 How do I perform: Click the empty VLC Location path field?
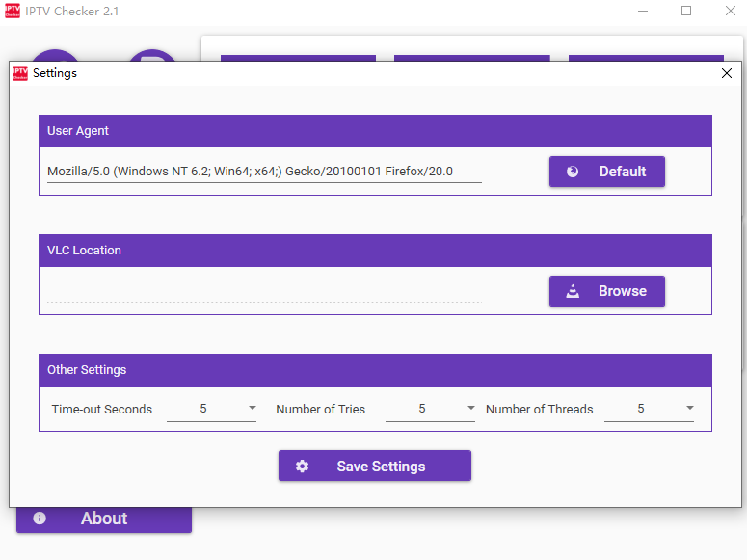point(263,292)
